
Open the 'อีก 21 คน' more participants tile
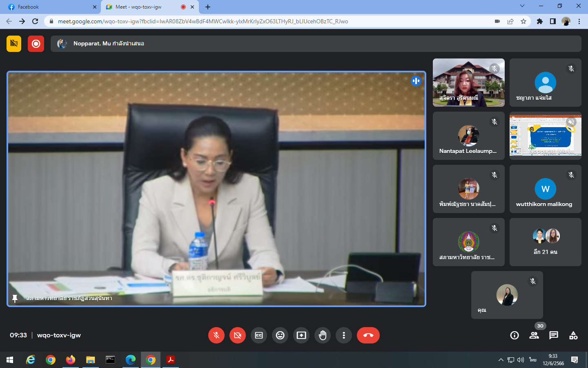pyautogui.click(x=545, y=242)
